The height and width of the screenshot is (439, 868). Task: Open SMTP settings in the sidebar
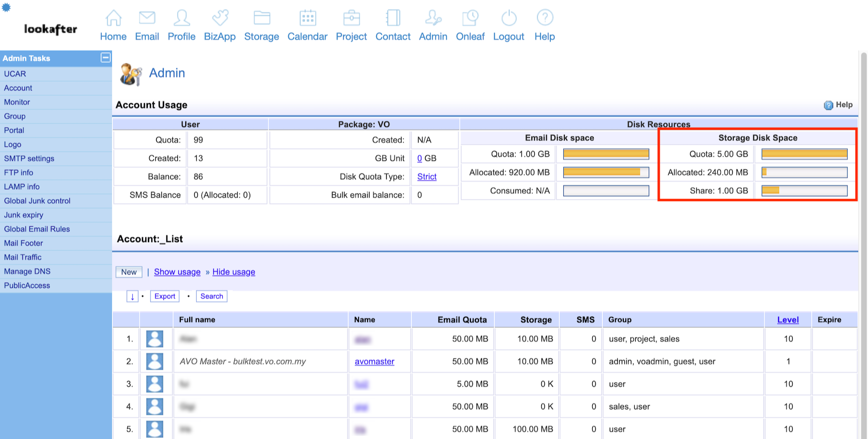[x=29, y=159]
